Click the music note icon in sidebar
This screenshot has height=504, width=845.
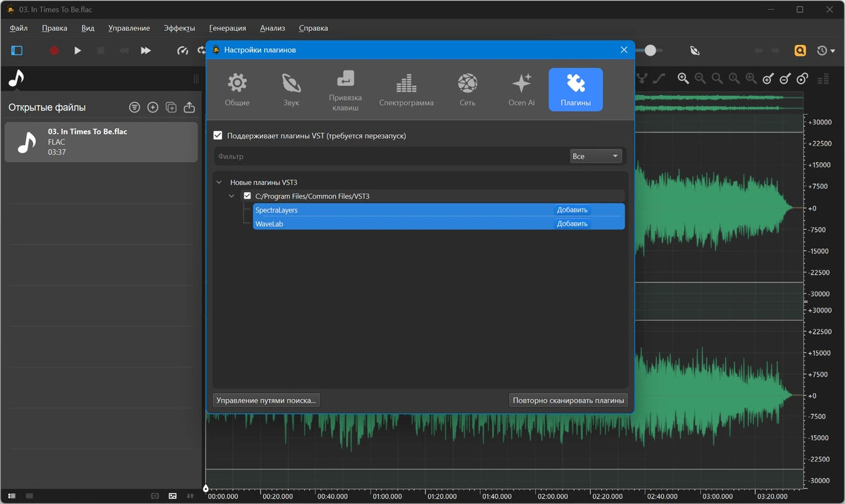16,78
